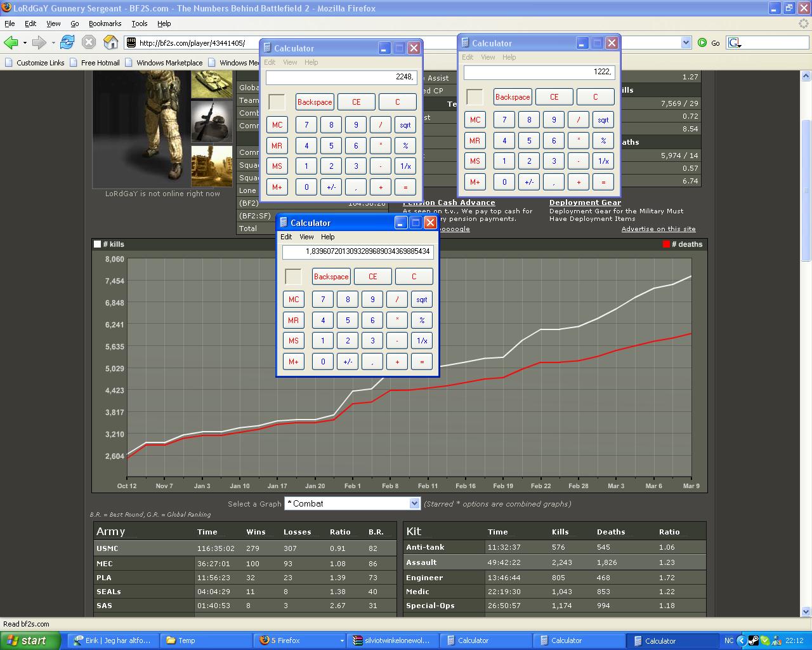This screenshot has width=812, height=650.
Task: Click sqrt in Calculator showing 2248
Action: [405, 125]
